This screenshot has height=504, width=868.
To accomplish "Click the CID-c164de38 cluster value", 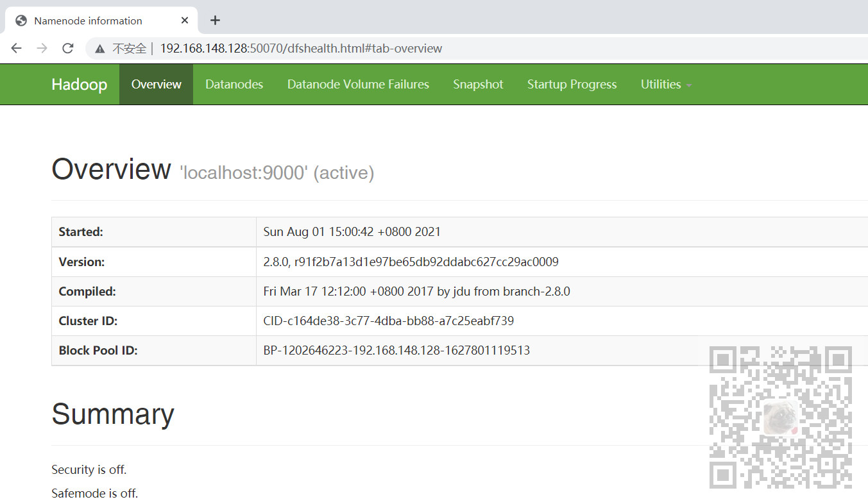I will tap(388, 321).
